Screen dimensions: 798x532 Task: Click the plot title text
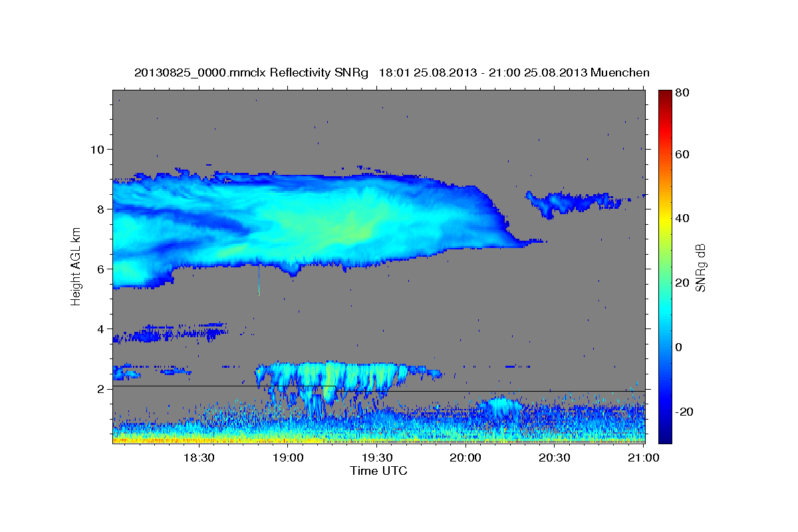[x=392, y=72]
